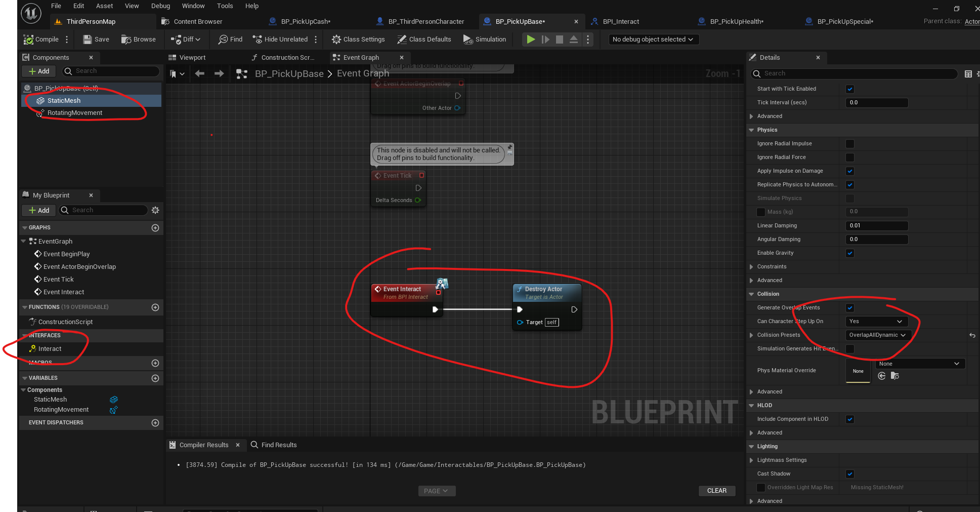Click the Linear Damping value field
980x512 pixels.
pyautogui.click(x=876, y=226)
